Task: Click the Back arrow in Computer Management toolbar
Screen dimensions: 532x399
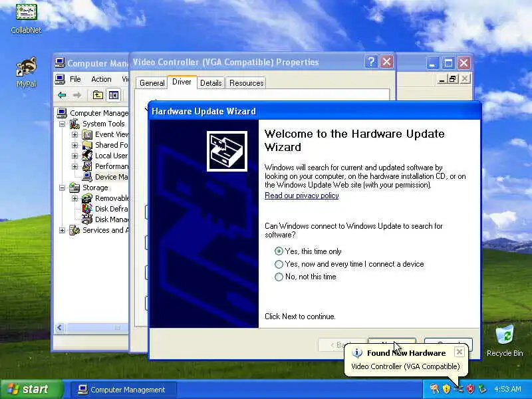Action: (62, 95)
